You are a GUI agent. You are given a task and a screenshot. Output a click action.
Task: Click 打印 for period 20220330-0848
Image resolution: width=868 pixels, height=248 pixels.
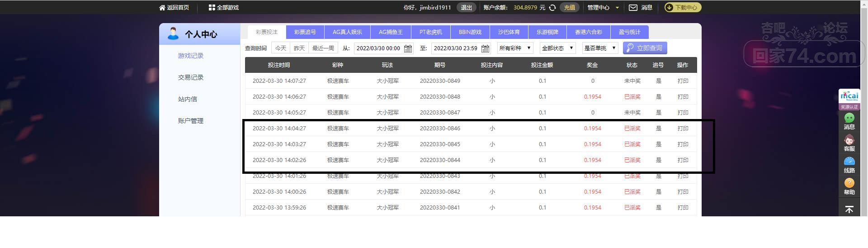tap(683, 97)
